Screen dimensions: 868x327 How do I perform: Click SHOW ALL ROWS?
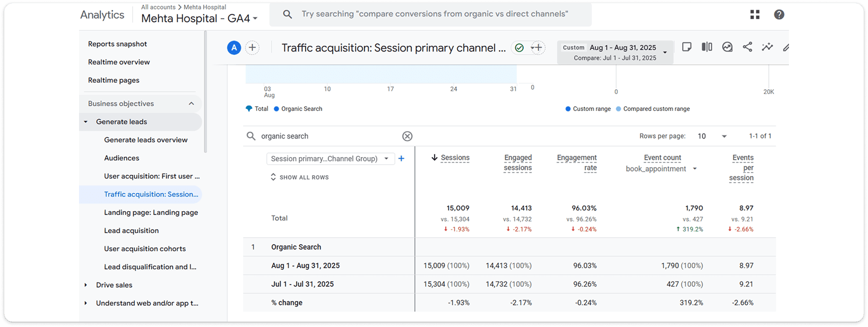tap(300, 177)
